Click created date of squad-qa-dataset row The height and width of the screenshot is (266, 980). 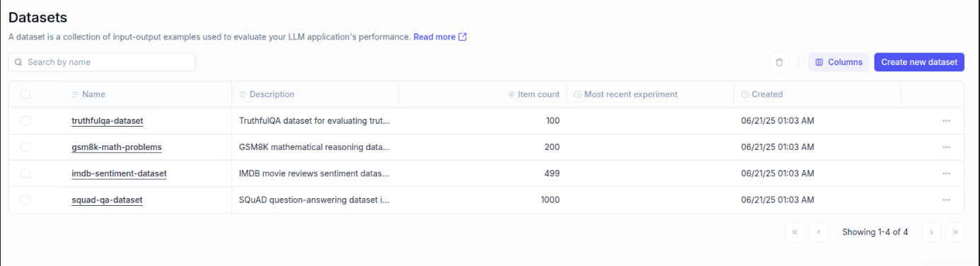(x=778, y=200)
